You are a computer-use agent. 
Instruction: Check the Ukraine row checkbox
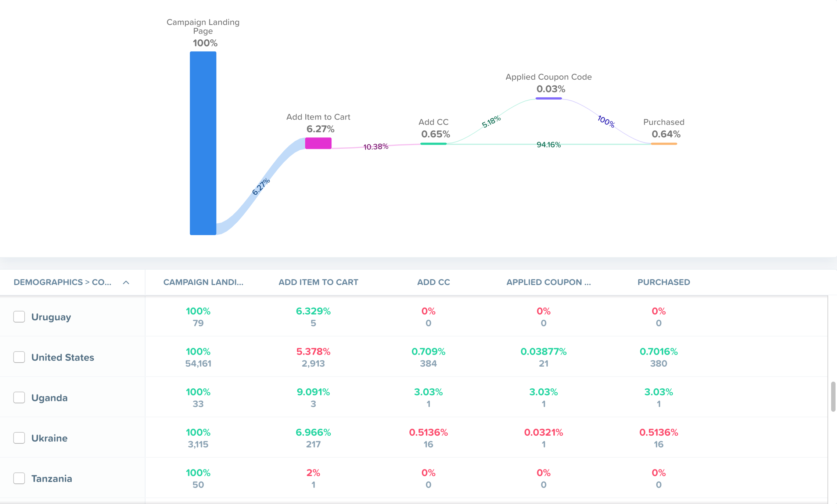click(x=19, y=438)
